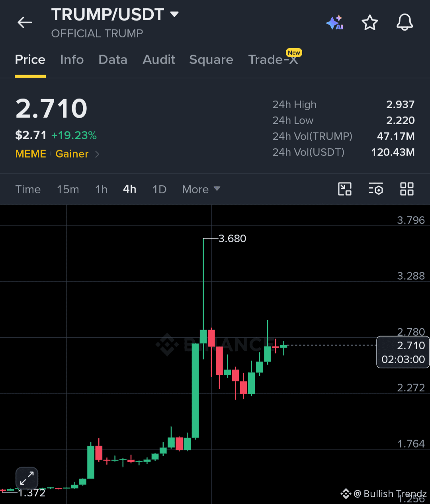Tap the large 2.710 price
The image size is (430, 504).
(x=51, y=108)
